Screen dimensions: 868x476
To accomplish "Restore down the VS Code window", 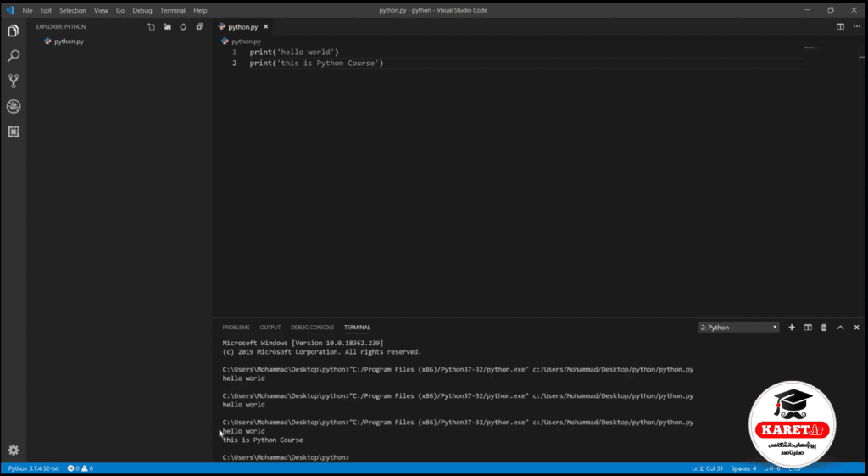I will [831, 10].
